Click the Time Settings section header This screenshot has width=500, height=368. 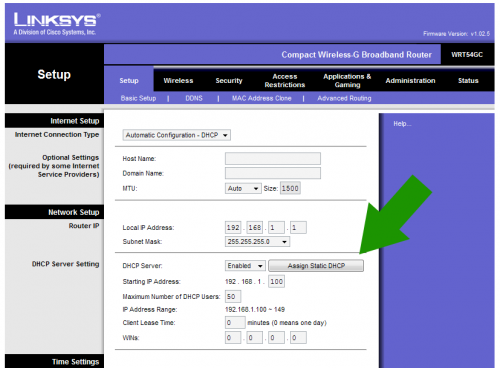pos(54,361)
